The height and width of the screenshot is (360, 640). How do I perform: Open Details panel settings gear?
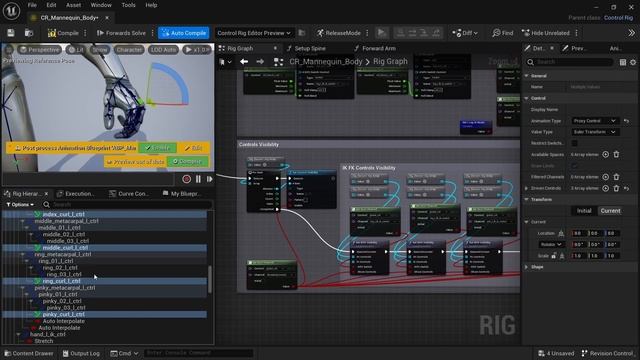tap(633, 62)
